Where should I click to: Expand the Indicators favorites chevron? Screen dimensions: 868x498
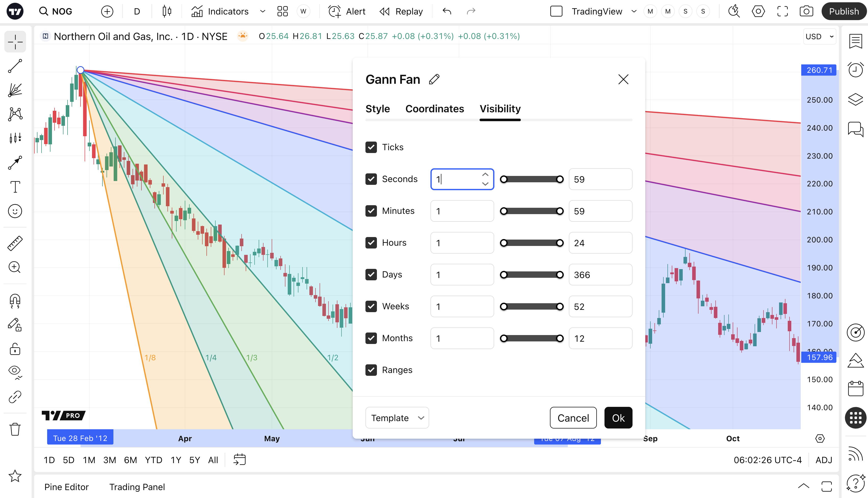262,11
